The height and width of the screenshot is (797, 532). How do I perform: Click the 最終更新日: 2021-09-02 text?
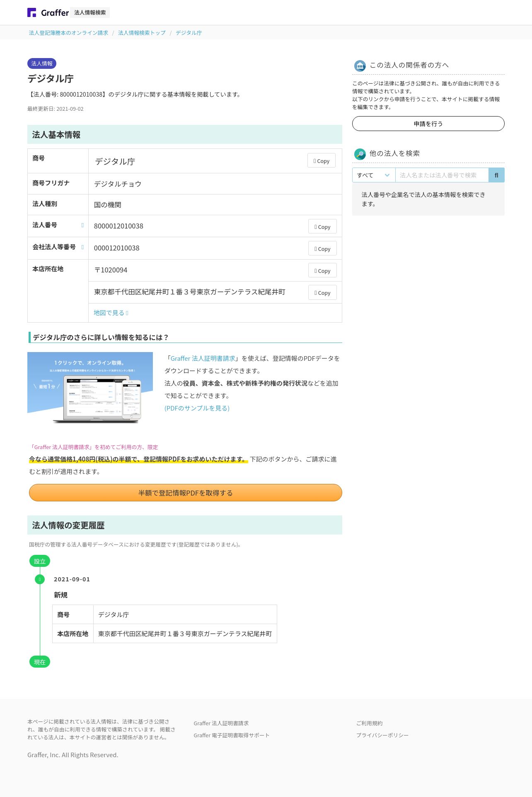pos(56,109)
